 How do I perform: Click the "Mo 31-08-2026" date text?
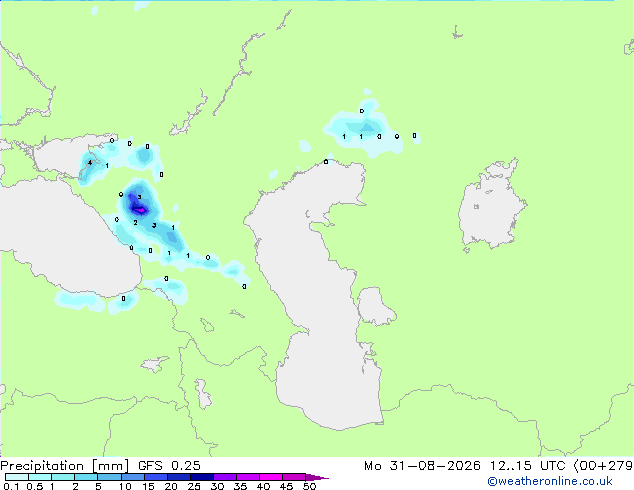pos(422,466)
